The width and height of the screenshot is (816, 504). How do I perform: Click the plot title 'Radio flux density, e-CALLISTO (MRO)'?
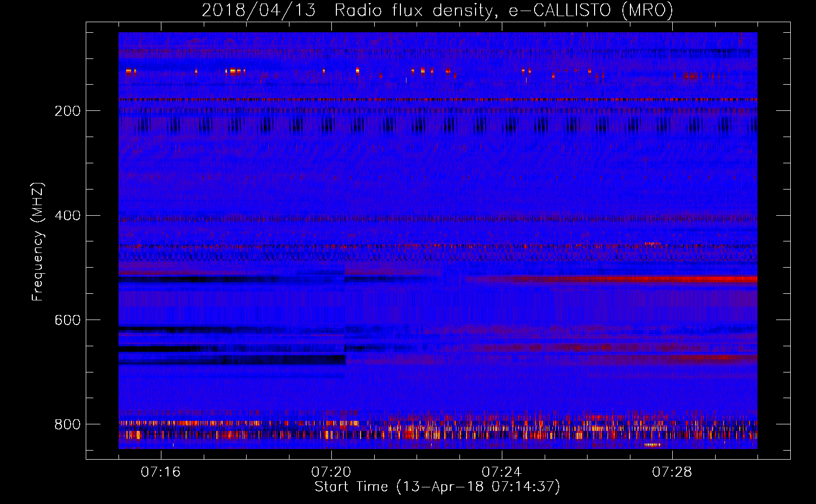(x=503, y=11)
